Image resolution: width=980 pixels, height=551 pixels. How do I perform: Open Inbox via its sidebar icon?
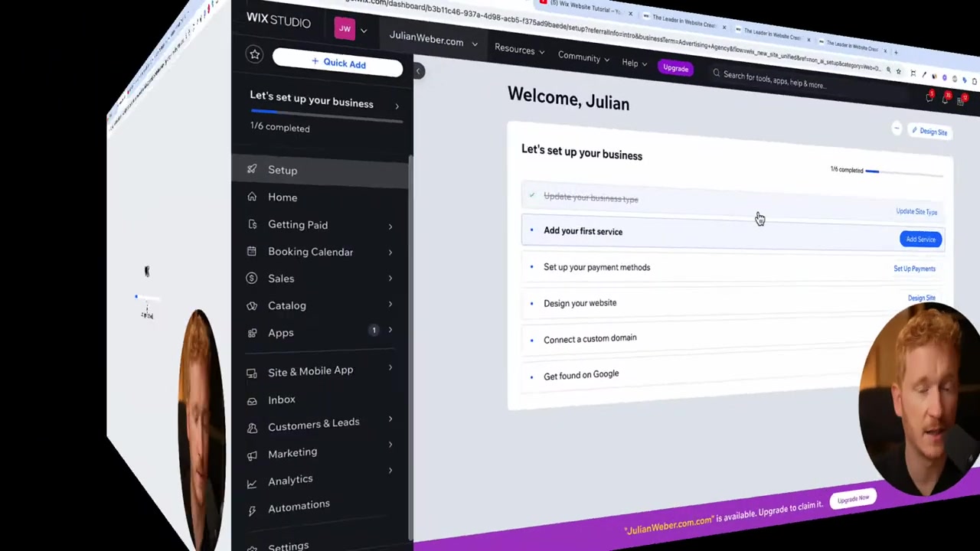pyautogui.click(x=252, y=400)
